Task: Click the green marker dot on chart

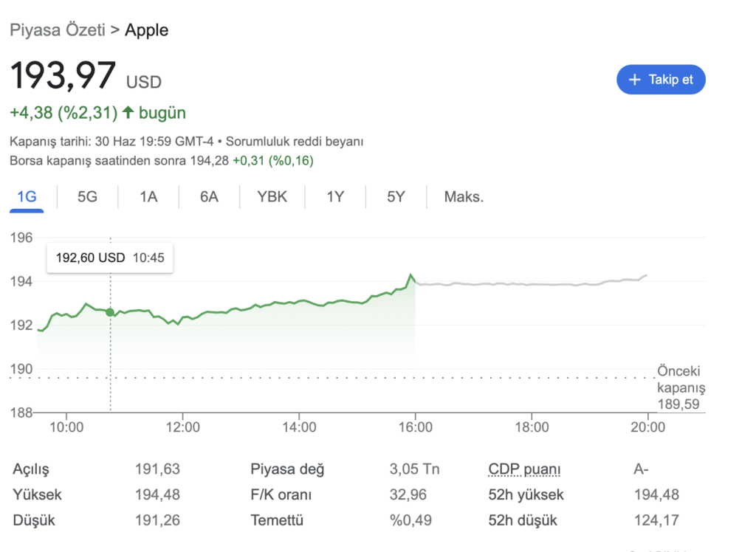Action: coord(110,312)
